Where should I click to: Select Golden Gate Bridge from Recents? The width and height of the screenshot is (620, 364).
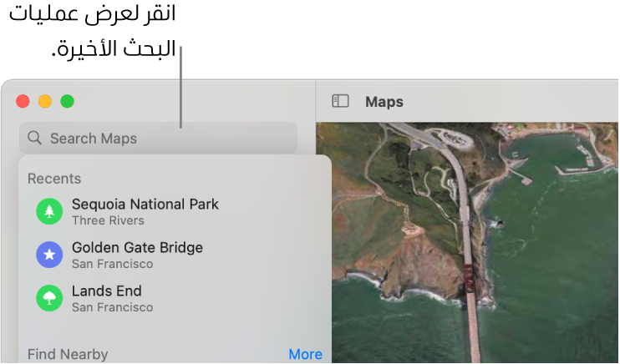coord(137,247)
